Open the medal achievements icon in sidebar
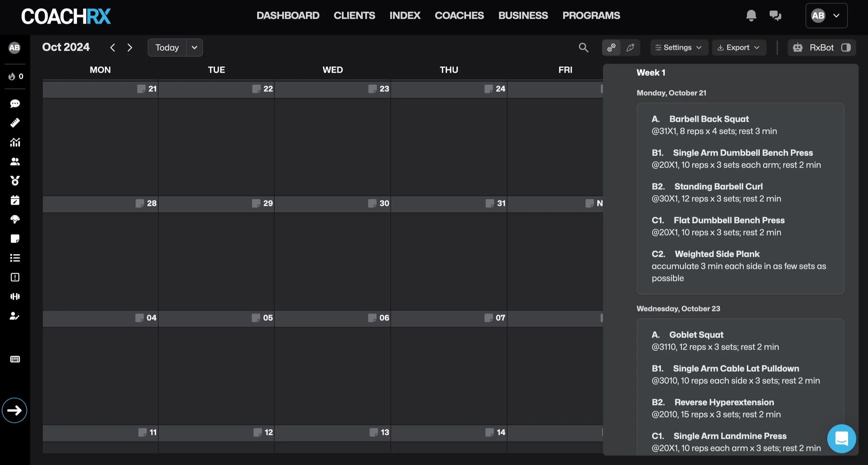This screenshot has height=465, width=868. pyautogui.click(x=15, y=181)
